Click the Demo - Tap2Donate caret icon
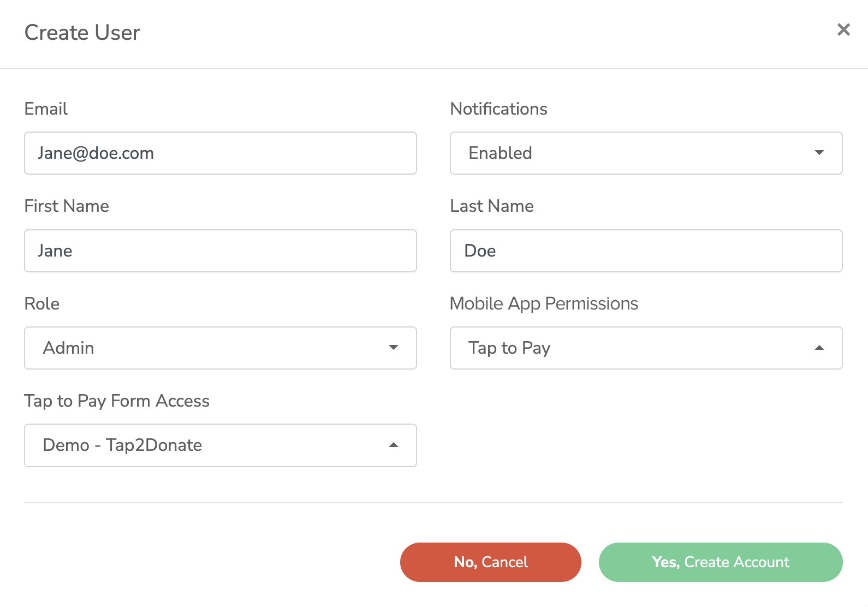 tap(393, 445)
